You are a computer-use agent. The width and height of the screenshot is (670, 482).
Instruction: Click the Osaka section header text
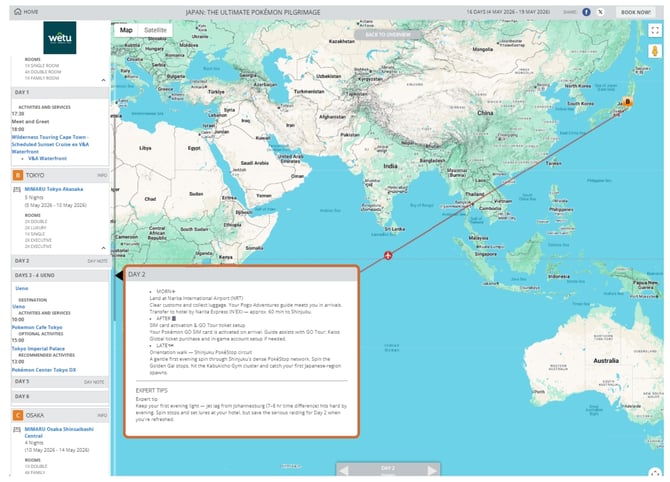(x=35, y=415)
